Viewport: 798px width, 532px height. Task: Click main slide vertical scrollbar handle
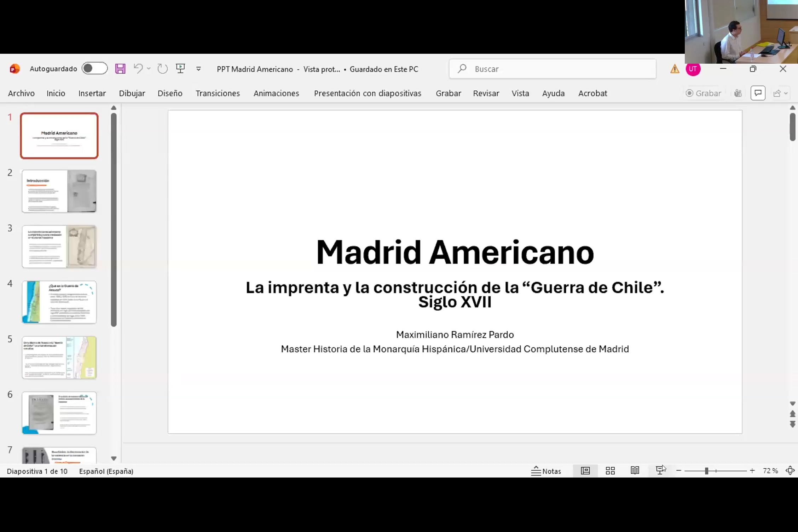792,127
